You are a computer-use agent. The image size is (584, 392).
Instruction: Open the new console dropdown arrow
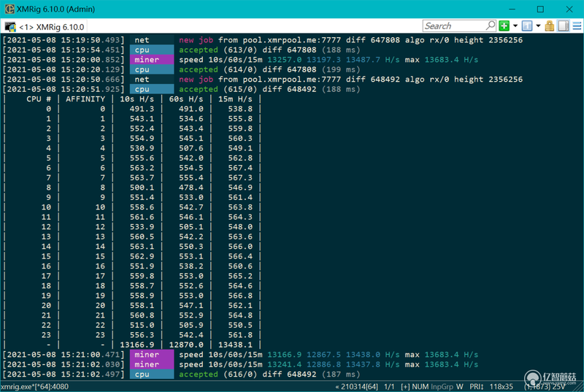click(x=515, y=26)
